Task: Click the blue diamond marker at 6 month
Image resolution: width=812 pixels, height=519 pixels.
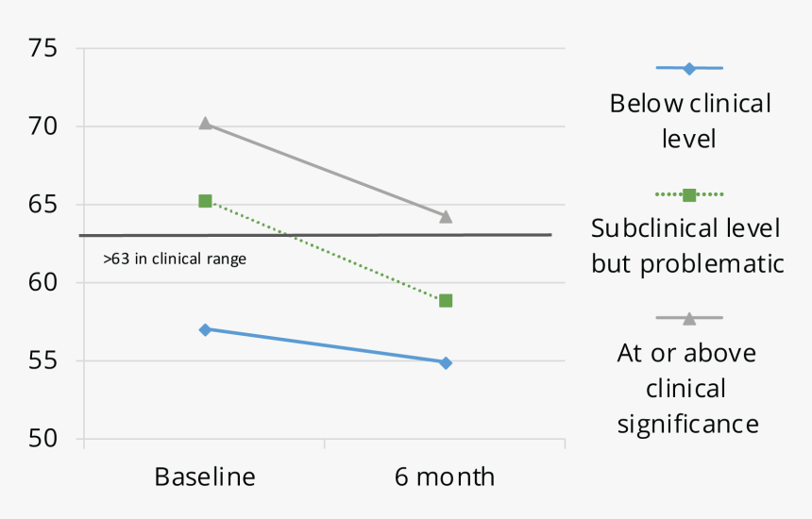Action: pyautogui.click(x=446, y=362)
